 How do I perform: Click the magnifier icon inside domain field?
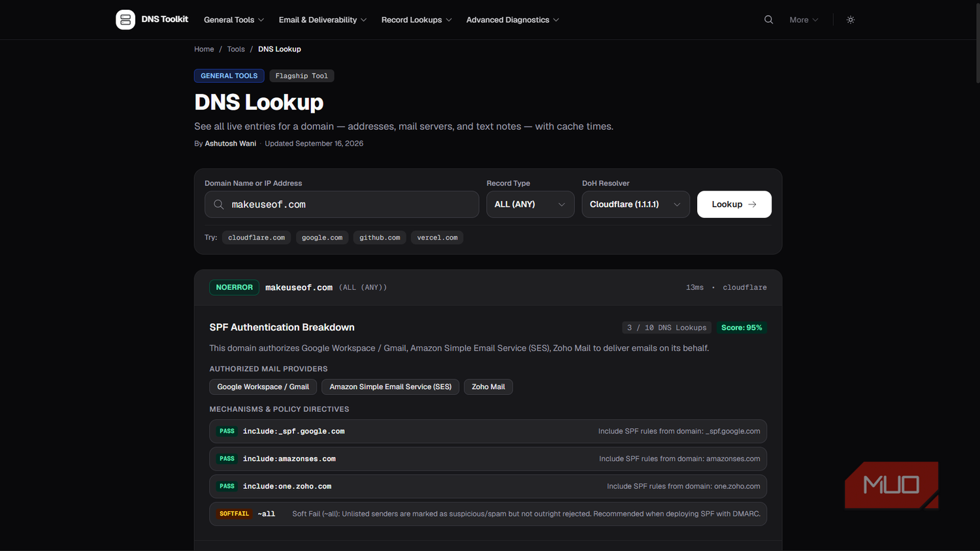tap(219, 204)
